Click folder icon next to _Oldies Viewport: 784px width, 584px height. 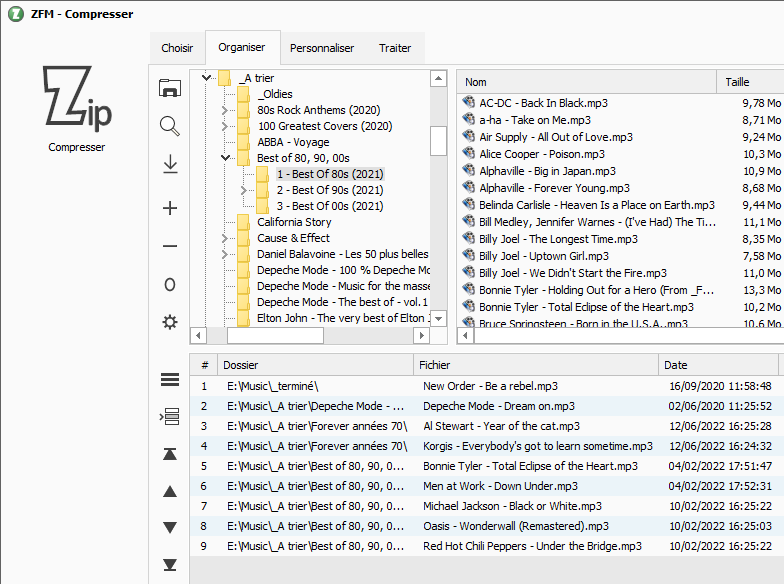pos(244,94)
